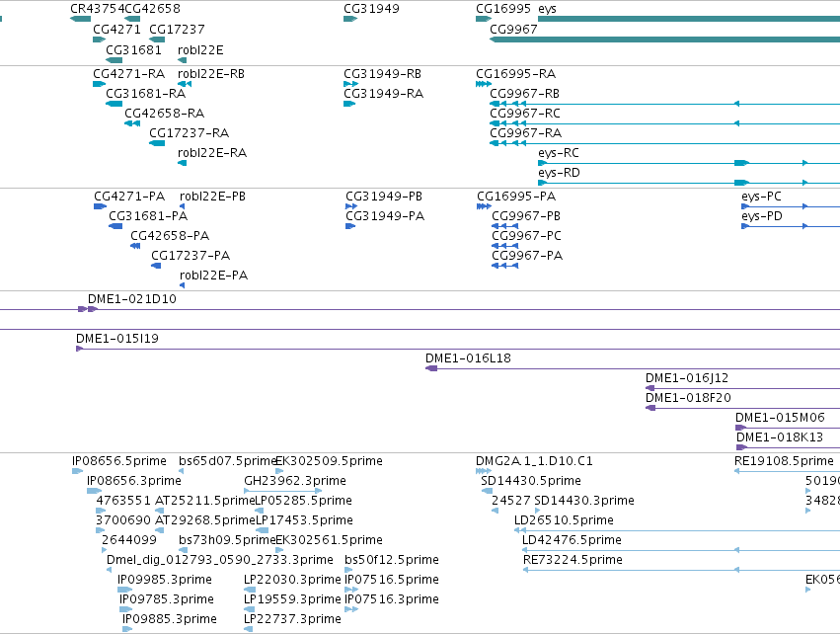Image resolution: width=840 pixels, height=634 pixels.
Task: Click the CG4271 gene label
Action: click(116, 29)
